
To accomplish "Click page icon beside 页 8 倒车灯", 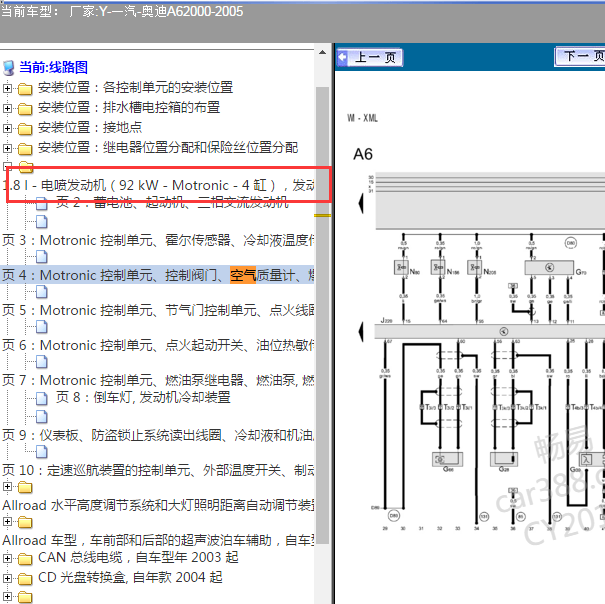I will click(x=42, y=398).
